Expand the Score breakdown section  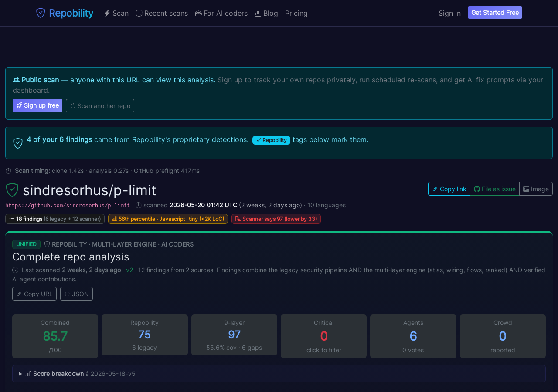point(279,374)
